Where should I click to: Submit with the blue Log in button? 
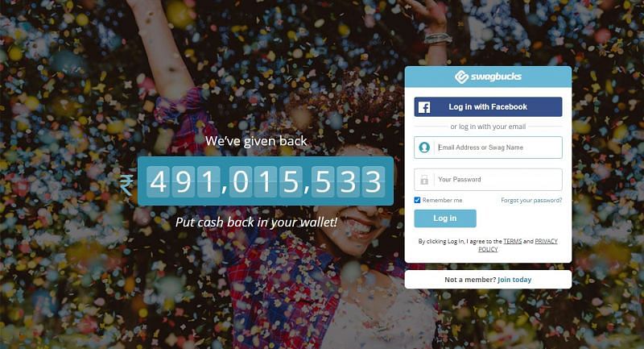[x=445, y=218]
